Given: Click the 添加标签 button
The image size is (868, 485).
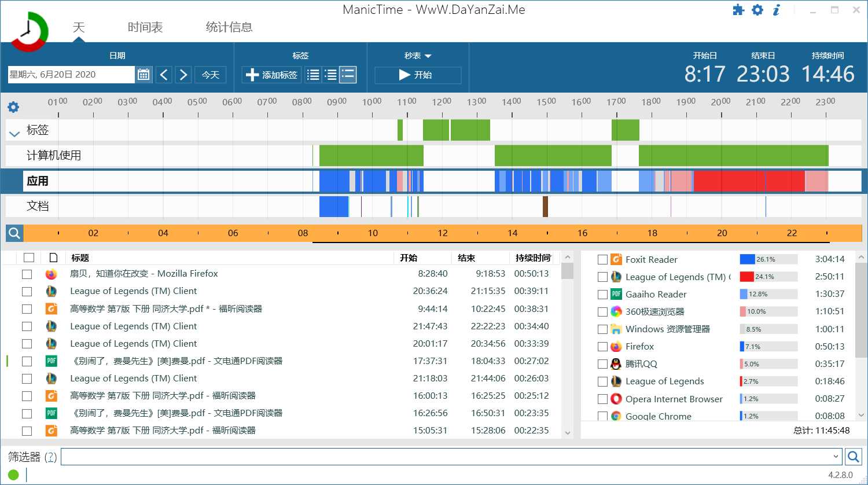Looking at the screenshot, I should (x=271, y=75).
